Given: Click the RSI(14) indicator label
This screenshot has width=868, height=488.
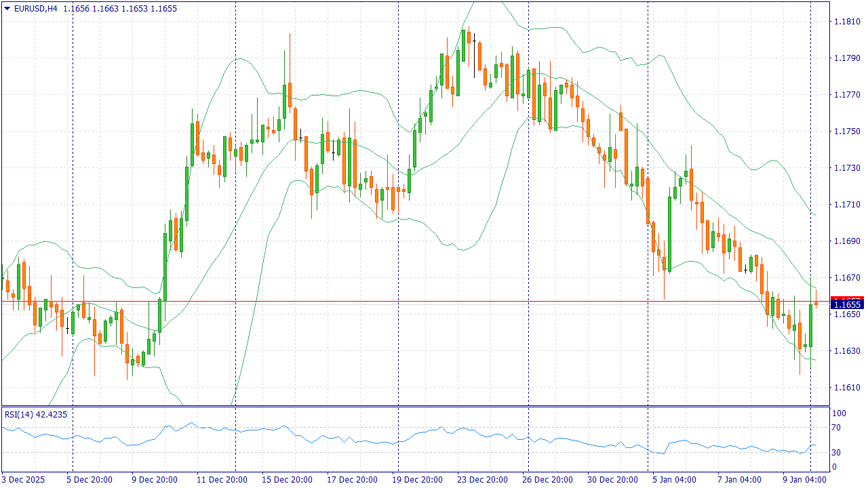Looking at the screenshot, I should coord(36,414).
